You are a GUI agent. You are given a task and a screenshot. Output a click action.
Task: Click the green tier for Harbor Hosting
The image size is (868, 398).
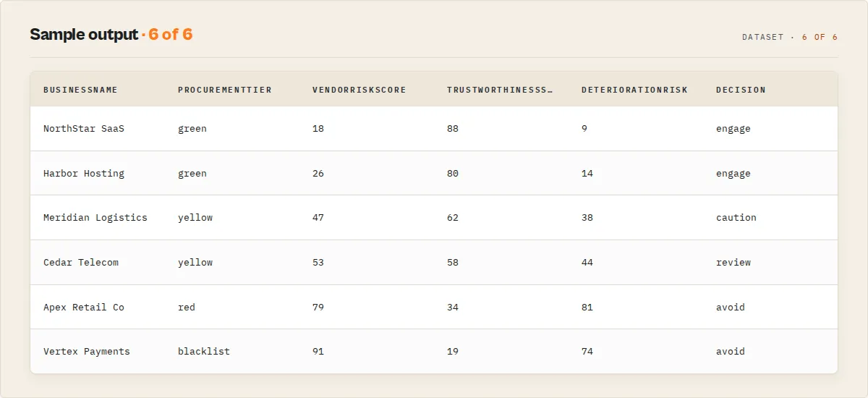[x=192, y=174]
